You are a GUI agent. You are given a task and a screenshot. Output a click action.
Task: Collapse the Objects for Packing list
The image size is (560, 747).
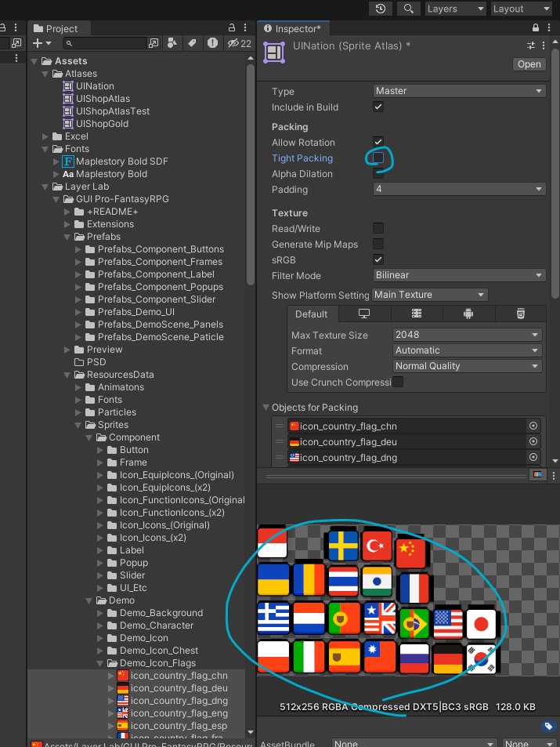click(x=266, y=408)
